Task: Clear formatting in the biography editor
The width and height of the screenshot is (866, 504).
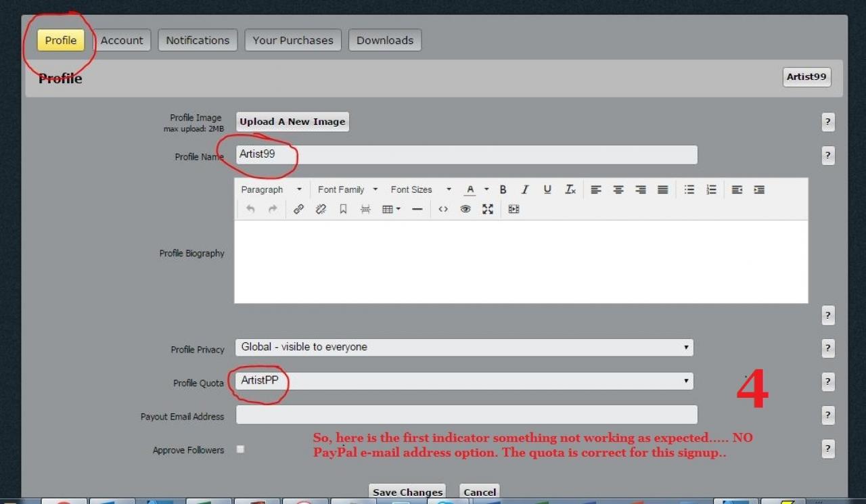Action: pyautogui.click(x=570, y=190)
